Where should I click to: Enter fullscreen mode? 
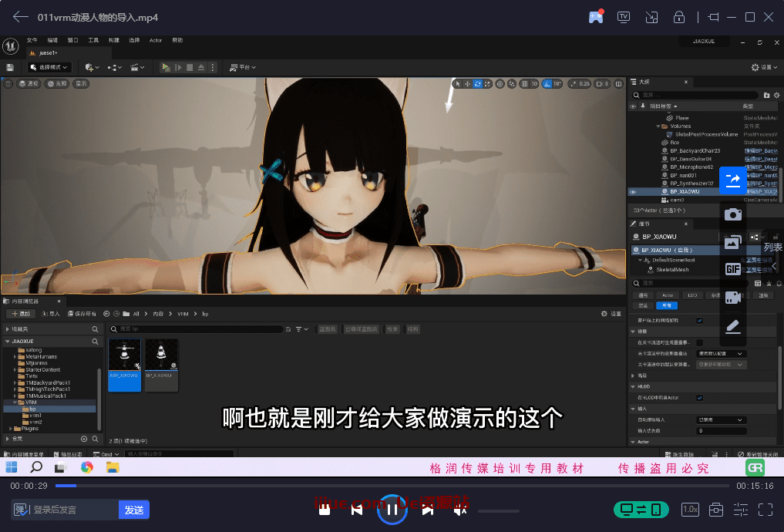click(765, 510)
